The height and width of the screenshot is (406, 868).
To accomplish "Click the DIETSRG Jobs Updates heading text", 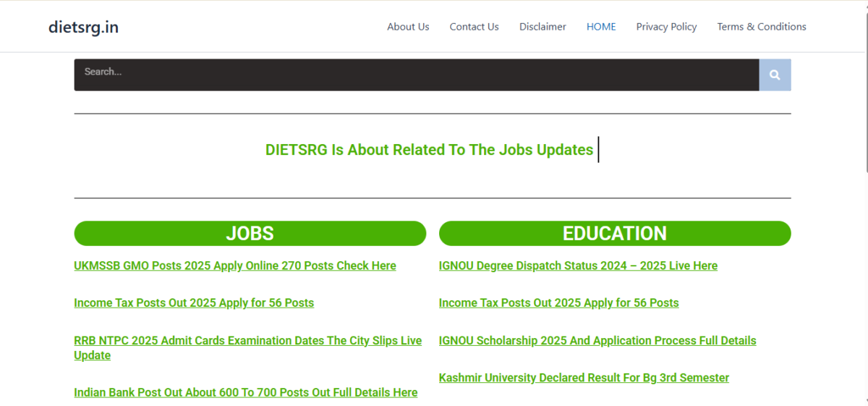I will (x=430, y=150).
